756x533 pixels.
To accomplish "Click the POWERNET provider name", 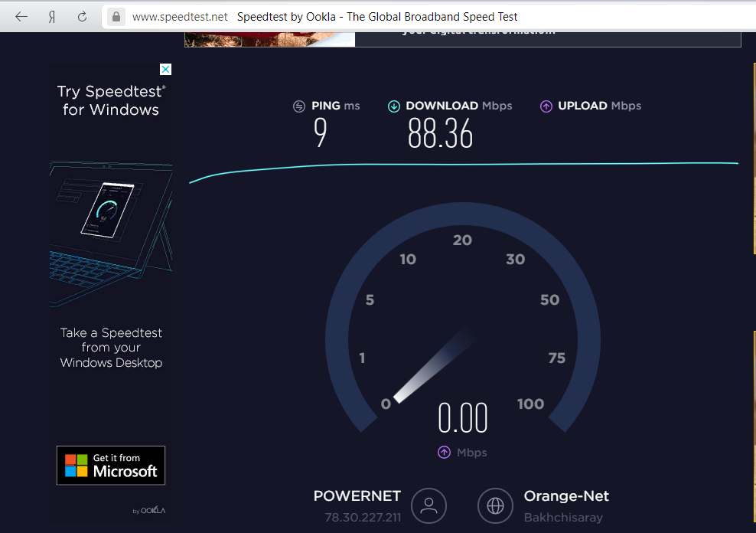I will tap(357, 496).
